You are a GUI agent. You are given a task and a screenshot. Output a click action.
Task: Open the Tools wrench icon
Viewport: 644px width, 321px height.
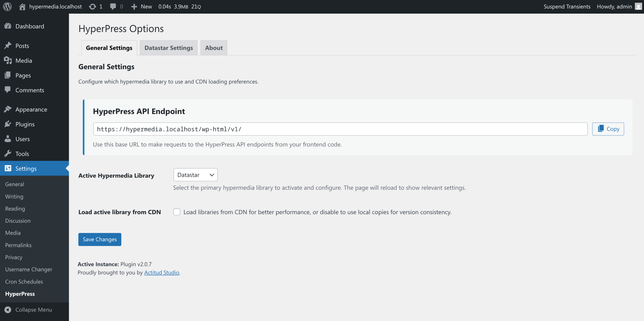[x=8, y=153]
